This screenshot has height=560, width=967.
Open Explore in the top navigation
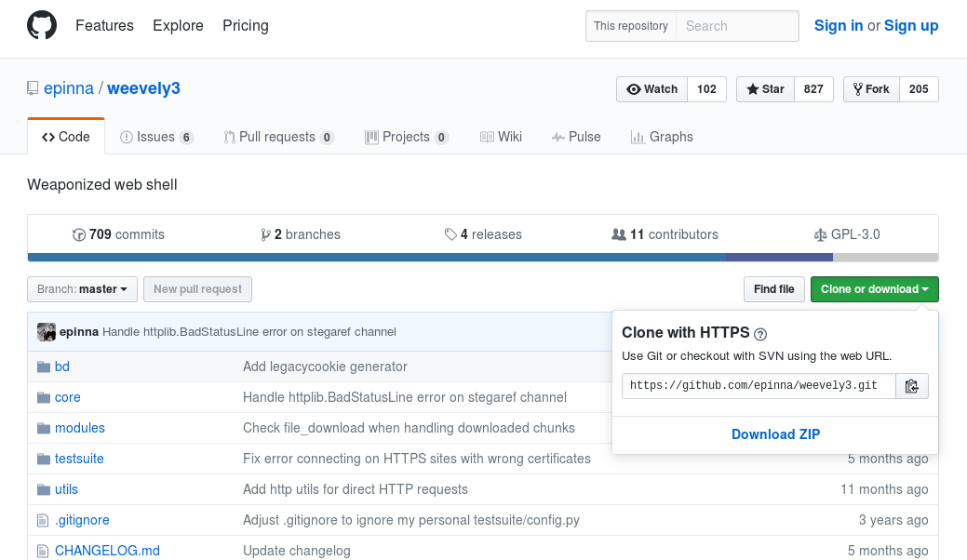click(x=178, y=26)
